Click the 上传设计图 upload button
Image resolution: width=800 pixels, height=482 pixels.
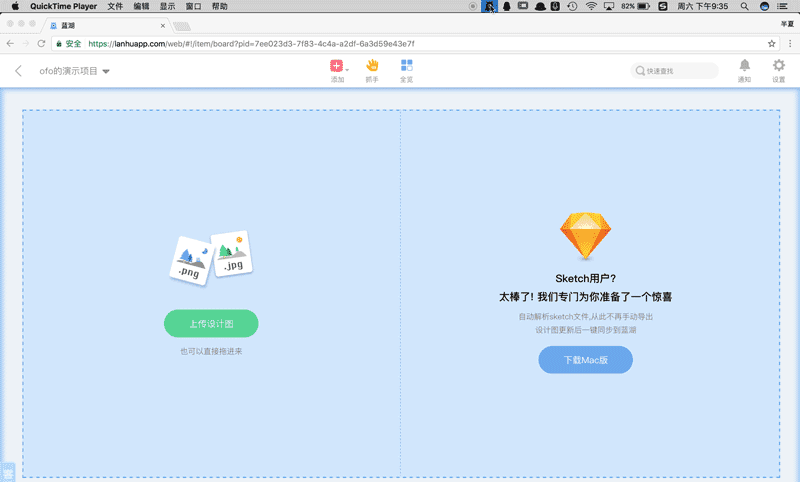(x=211, y=323)
